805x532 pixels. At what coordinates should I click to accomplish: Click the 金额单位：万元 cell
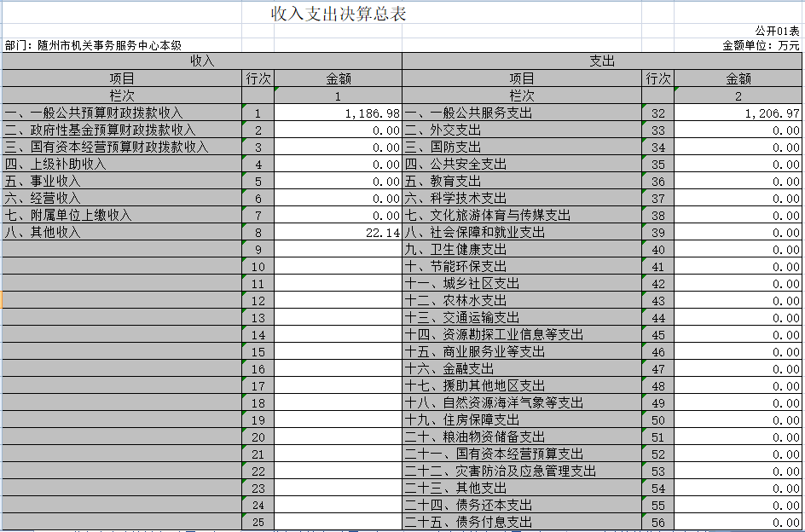(x=761, y=46)
